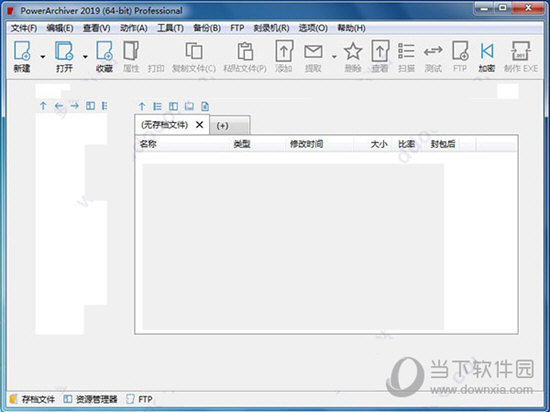
Task: Click the 复制文件(C) copy files icon
Action: click(194, 51)
